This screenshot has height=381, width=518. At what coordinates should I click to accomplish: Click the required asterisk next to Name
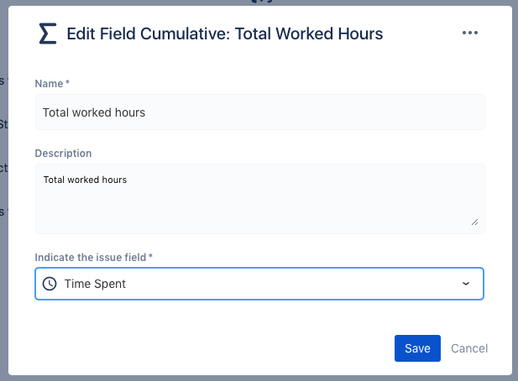(67, 82)
